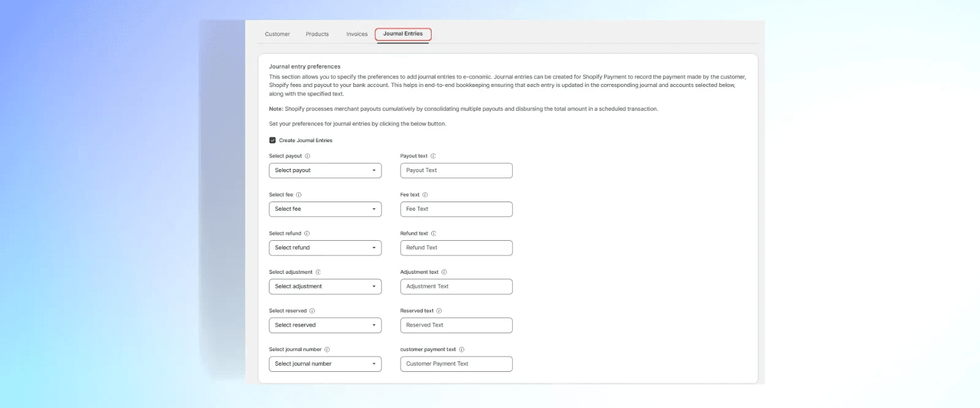The width and height of the screenshot is (980, 408).
Task: Click info icon beside Select fee label
Action: point(299,195)
